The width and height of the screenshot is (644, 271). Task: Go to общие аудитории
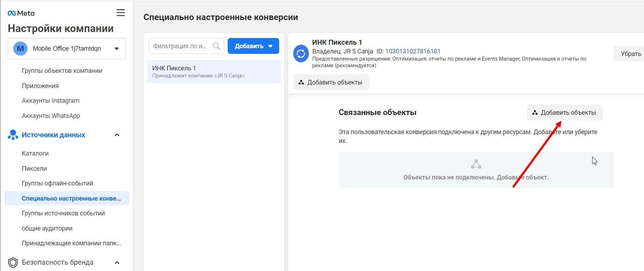coord(47,228)
